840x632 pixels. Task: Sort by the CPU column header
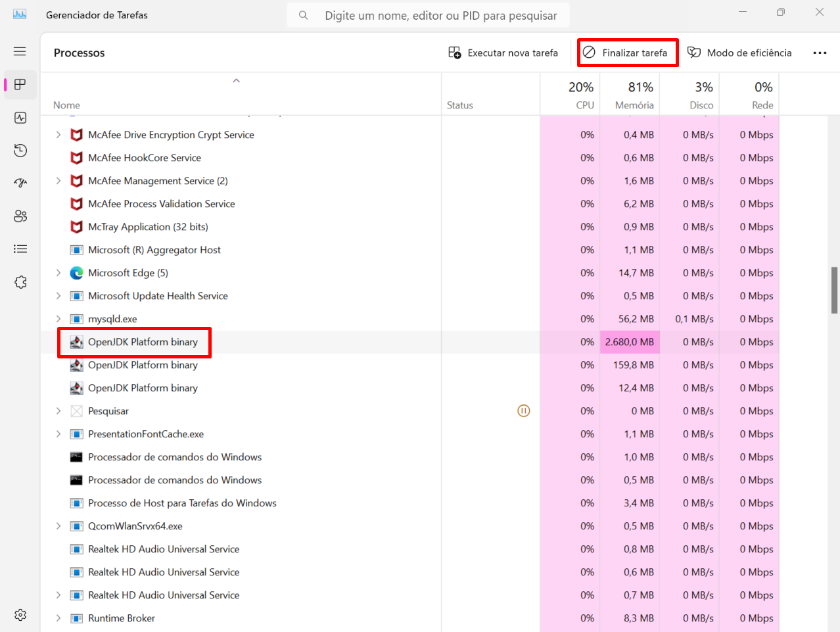click(570, 94)
